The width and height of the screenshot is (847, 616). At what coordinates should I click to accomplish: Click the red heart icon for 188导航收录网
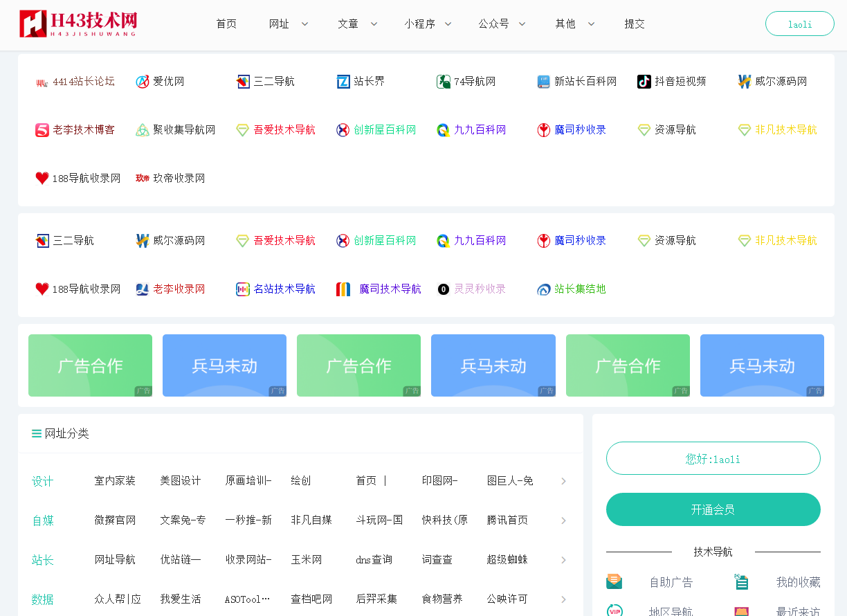point(42,179)
